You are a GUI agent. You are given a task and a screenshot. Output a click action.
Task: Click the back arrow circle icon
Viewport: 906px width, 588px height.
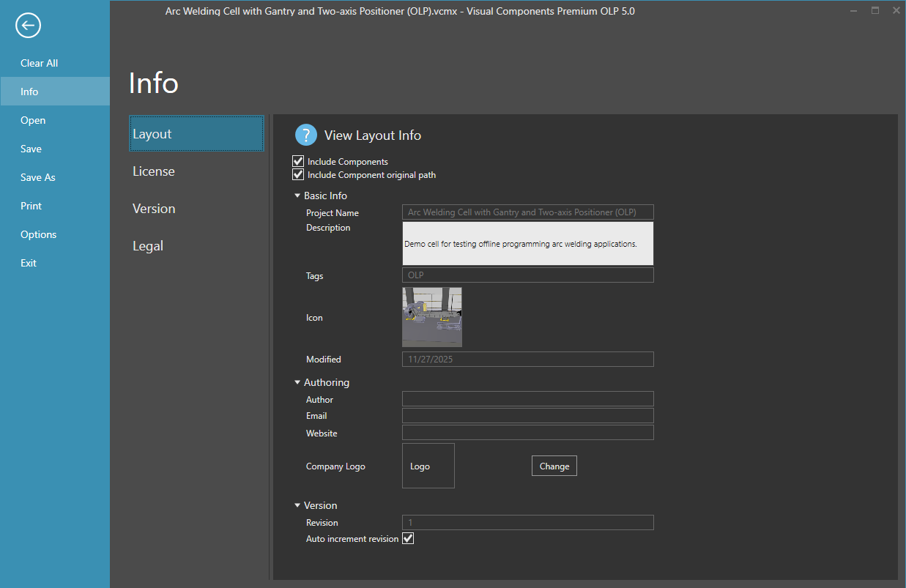28,26
